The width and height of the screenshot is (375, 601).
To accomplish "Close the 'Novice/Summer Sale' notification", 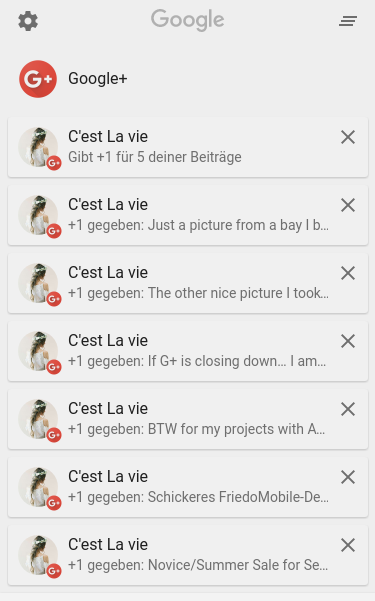I will pyautogui.click(x=348, y=545).
